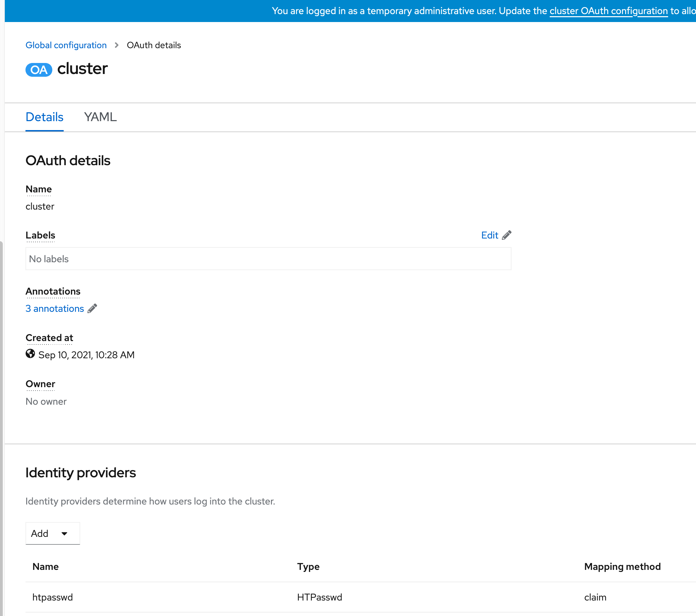The width and height of the screenshot is (696, 616).
Task: Click the pencil icon beside Labels Edit
Action: (x=507, y=235)
